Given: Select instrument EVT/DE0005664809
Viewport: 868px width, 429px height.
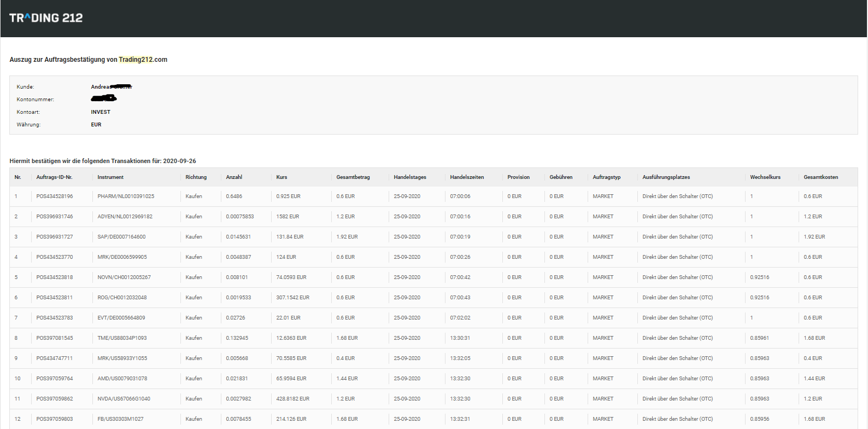Looking at the screenshot, I should (x=121, y=318).
